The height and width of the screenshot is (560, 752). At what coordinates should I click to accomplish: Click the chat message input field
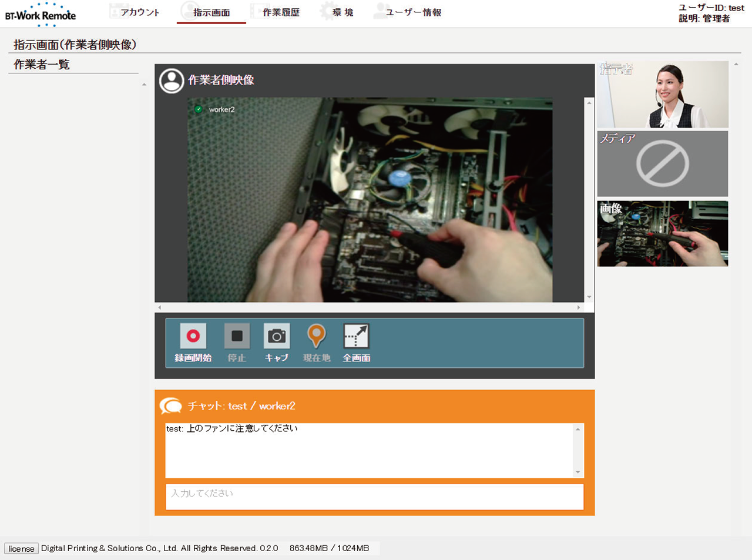pyautogui.click(x=374, y=497)
